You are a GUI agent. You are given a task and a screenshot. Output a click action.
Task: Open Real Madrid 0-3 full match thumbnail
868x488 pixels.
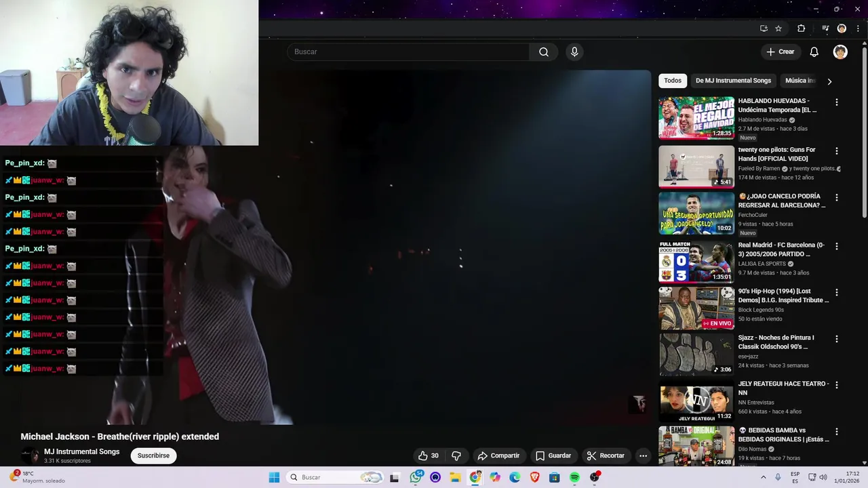coord(696,262)
